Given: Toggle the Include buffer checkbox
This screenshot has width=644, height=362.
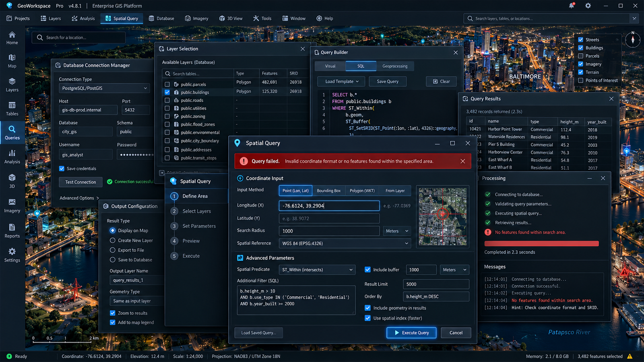Looking at the screenshot, I should [367, 269].
